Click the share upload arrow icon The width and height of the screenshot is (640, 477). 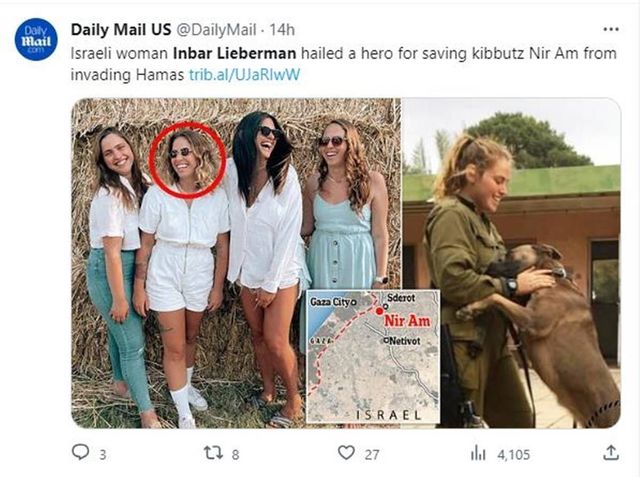[x=611, y=453]
